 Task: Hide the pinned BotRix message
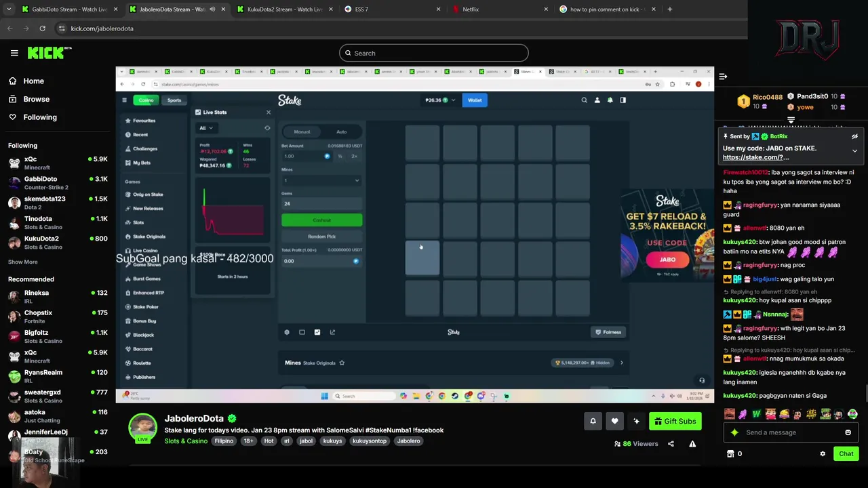(x=854, y=136)
